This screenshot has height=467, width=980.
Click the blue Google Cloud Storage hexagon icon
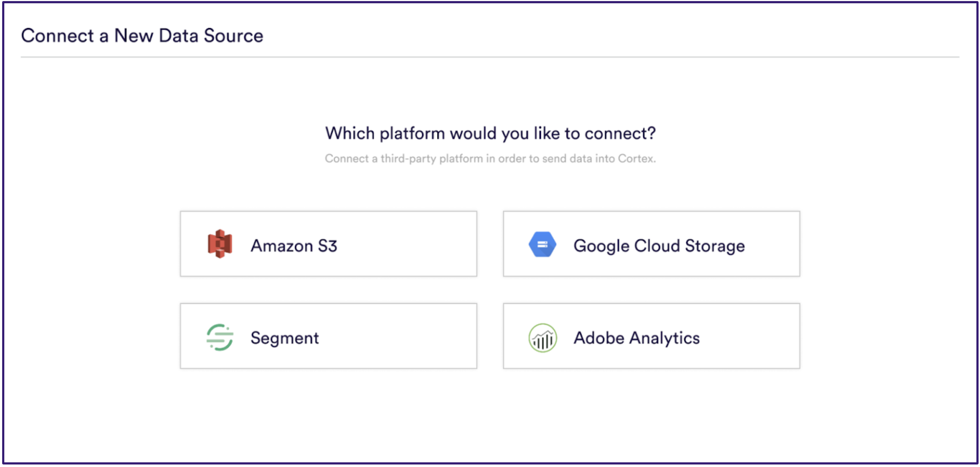tap(542, 244)
